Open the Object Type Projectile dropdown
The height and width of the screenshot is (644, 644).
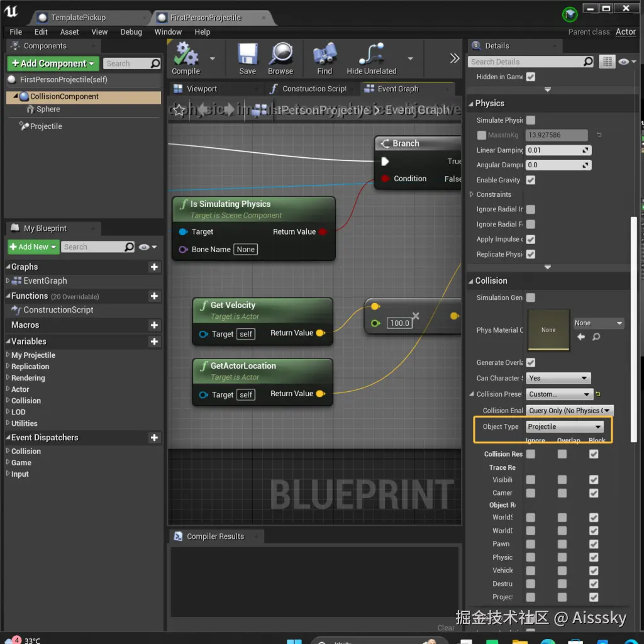pos(564,426)
